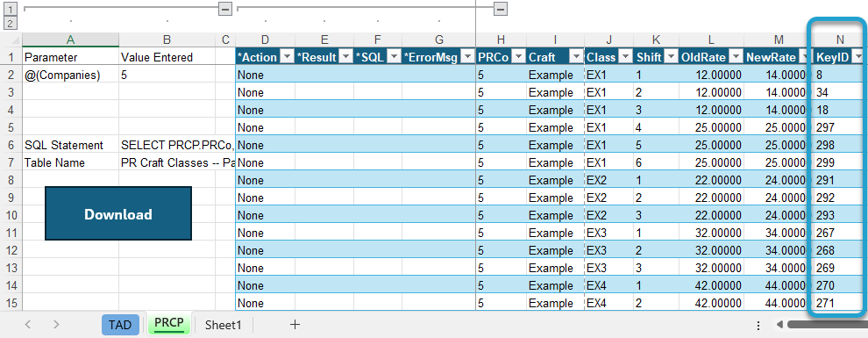The image size is (868, 338).
Task: Click KeyID value 271
Action: point(840,303)
